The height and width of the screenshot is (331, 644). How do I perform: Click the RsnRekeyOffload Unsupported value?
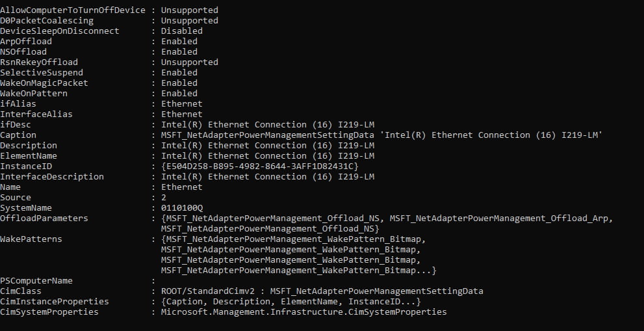[189, 62]
